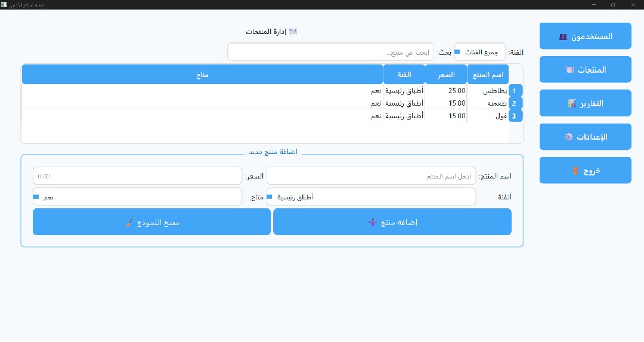Click the icon beside the إدارة المنتجات title
644x342 pixels.
[293, 31]
